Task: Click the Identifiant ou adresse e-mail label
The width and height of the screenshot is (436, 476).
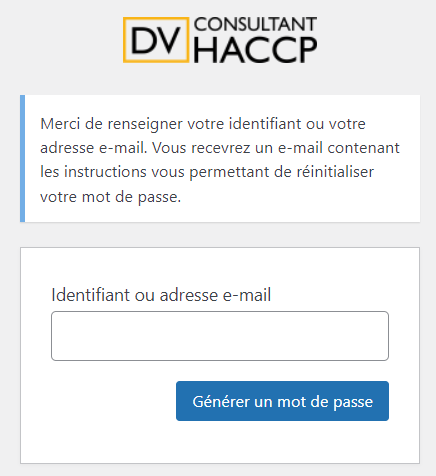Action: click(161, 295)
